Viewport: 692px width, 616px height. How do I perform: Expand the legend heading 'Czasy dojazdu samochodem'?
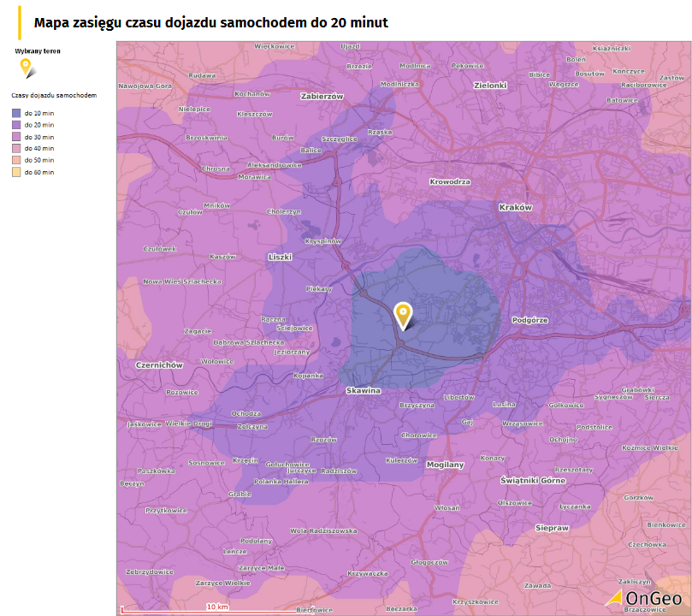[55, 97]
